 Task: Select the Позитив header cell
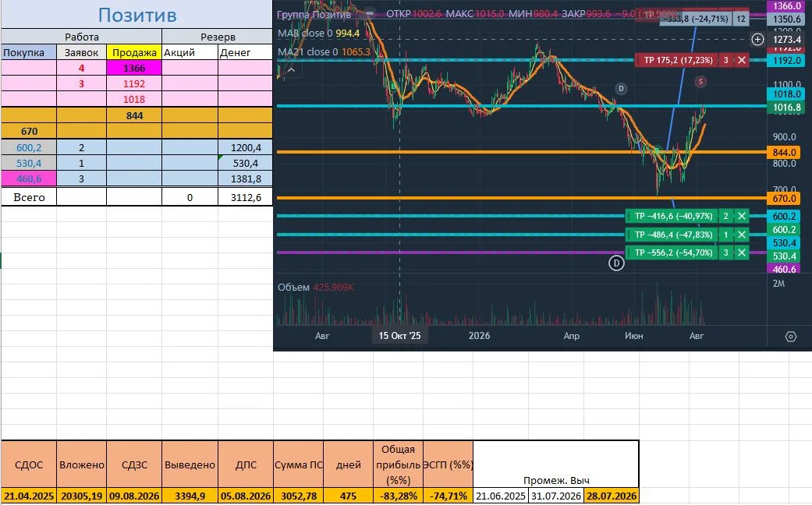[x=137, y=15]
